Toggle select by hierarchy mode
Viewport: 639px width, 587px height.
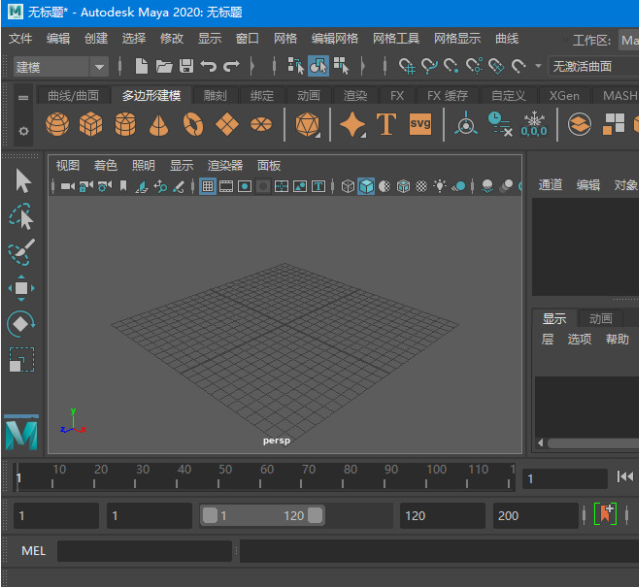[296, 66]
